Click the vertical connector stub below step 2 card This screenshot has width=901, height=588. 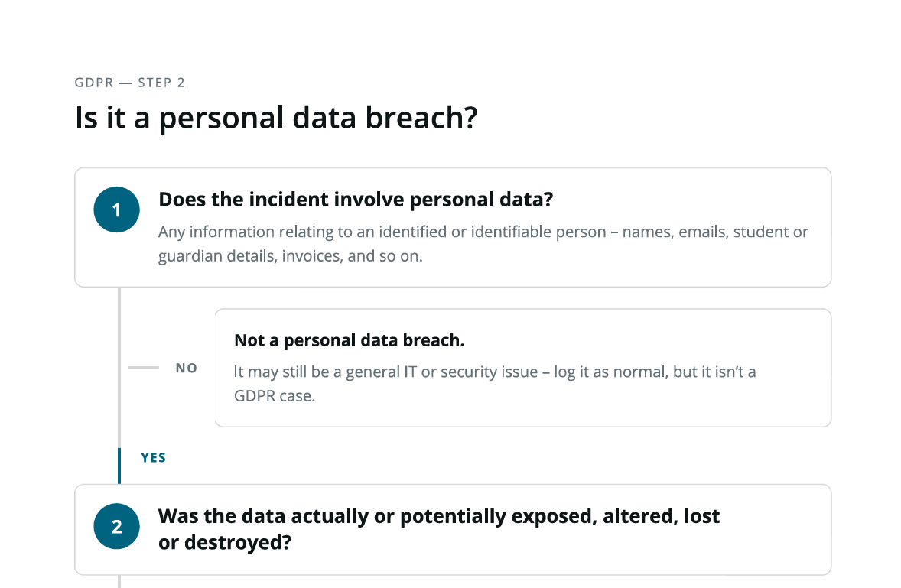[119, 582]
